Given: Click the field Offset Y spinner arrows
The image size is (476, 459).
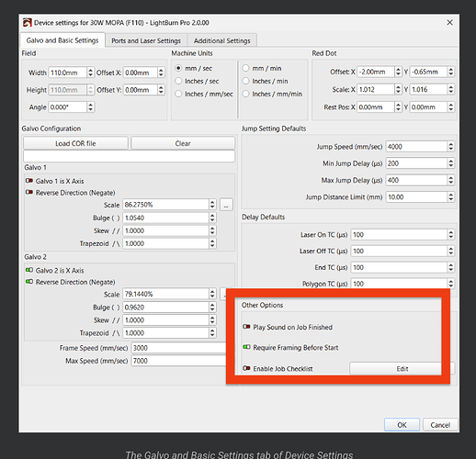Looking at the screenshot, I should pos(161,90).
